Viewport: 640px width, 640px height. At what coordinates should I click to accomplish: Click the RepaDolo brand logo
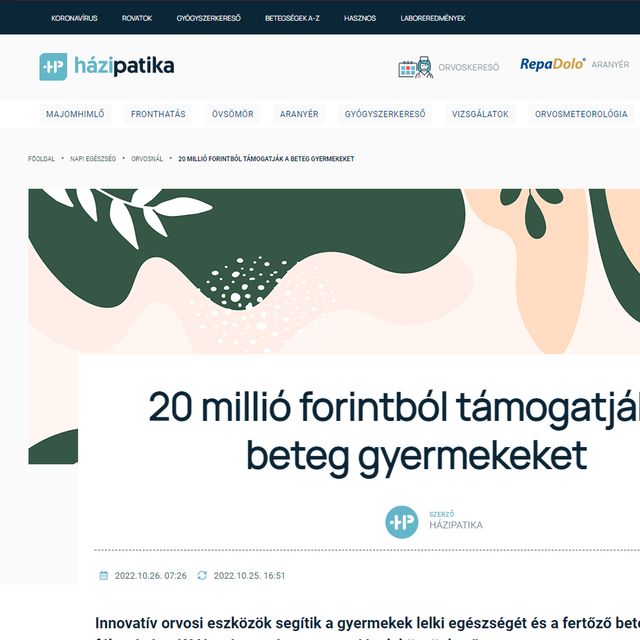coord(553,64)
